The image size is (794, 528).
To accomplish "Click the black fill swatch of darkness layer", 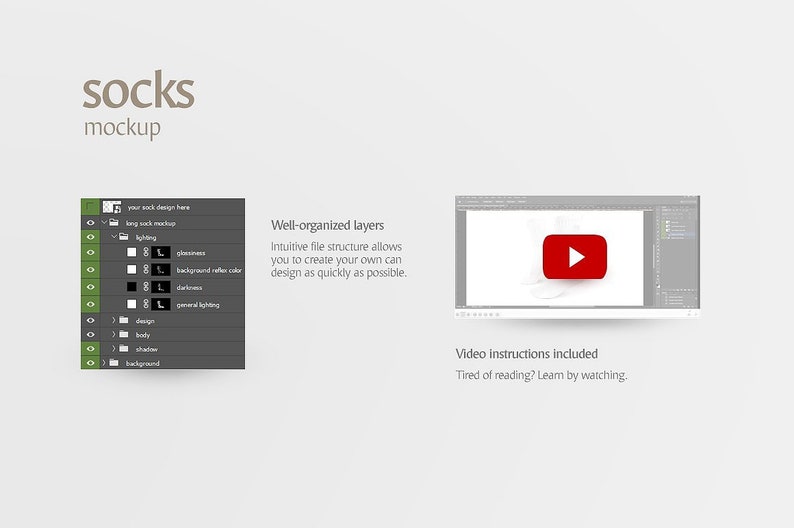I will (x=132, y=287).
